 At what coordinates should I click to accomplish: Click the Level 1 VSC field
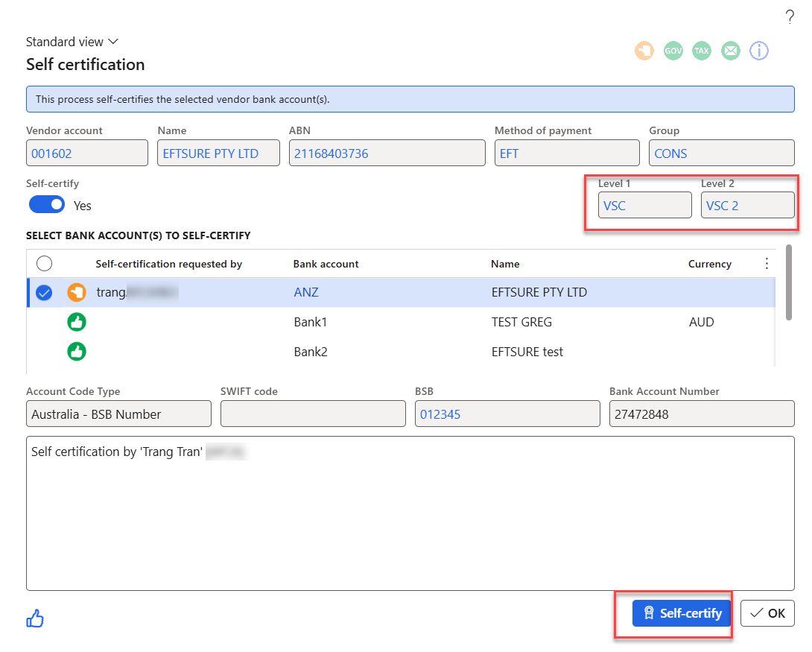pyautogui.click(x=644, y=205)
